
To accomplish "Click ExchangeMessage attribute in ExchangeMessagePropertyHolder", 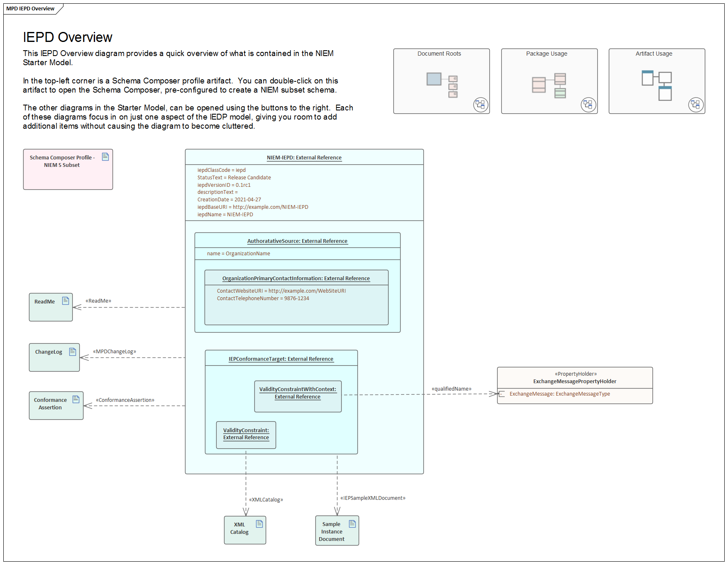I will [x=559, y=394].
